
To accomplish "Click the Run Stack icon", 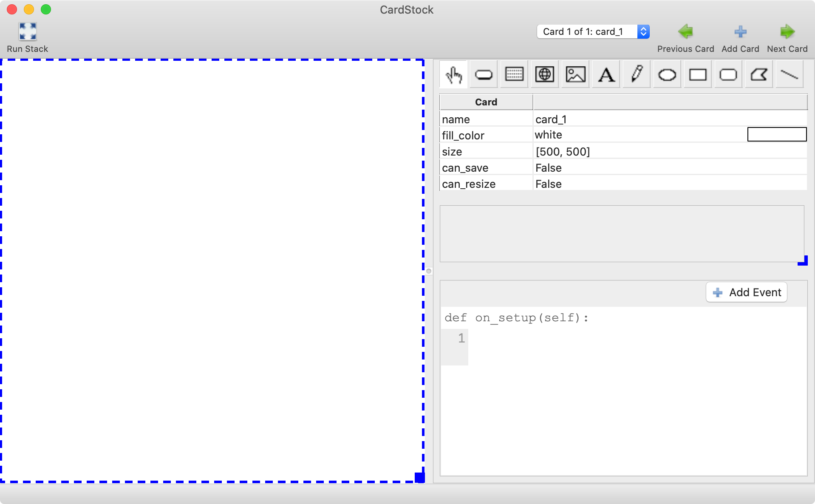I will 28,31.
